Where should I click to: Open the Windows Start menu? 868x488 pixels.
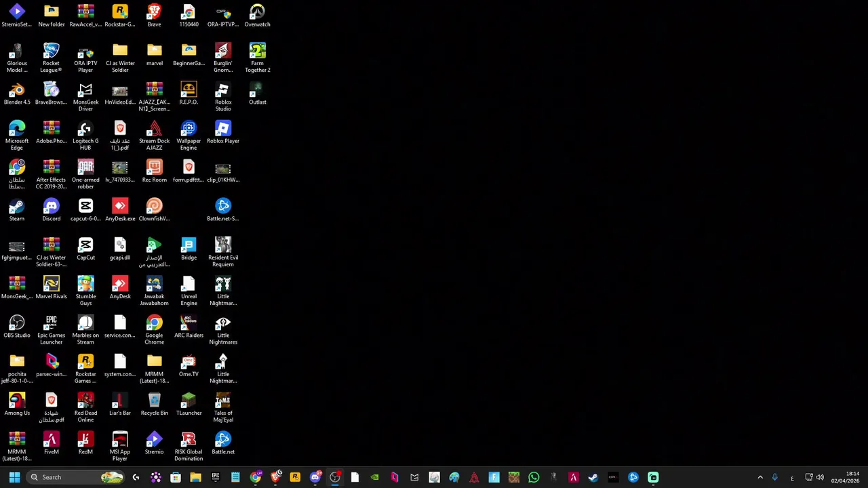[x=14, y=477]
